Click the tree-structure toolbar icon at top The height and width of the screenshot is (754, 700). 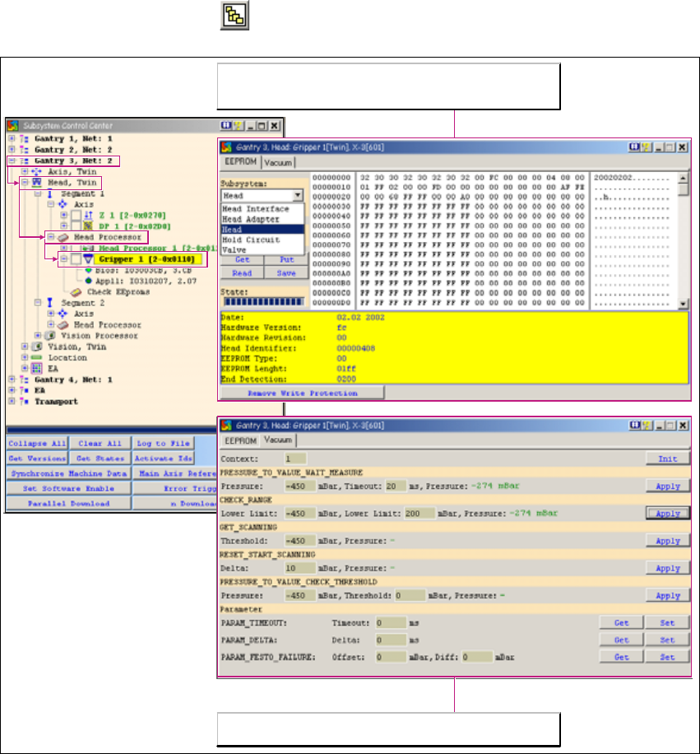234,16
